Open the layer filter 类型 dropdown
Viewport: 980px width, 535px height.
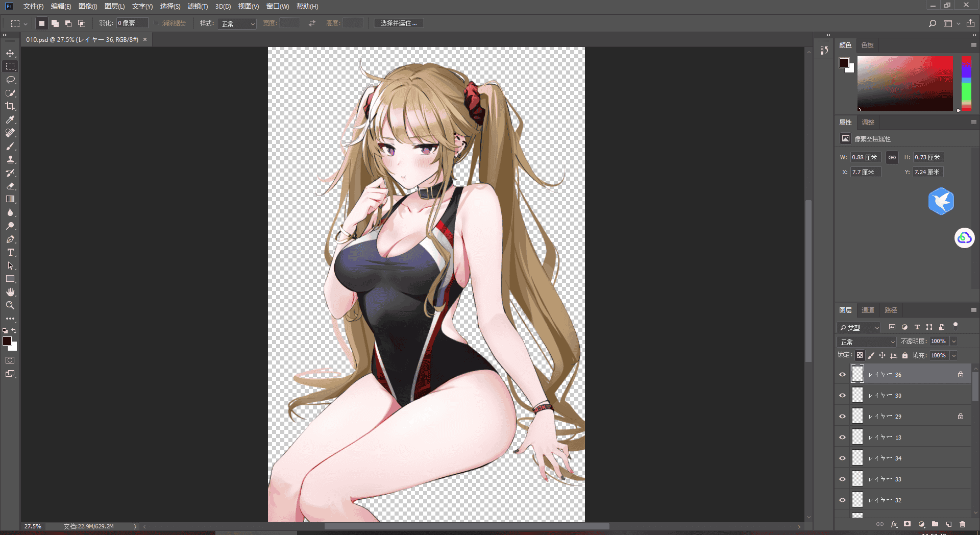[859, 327]
